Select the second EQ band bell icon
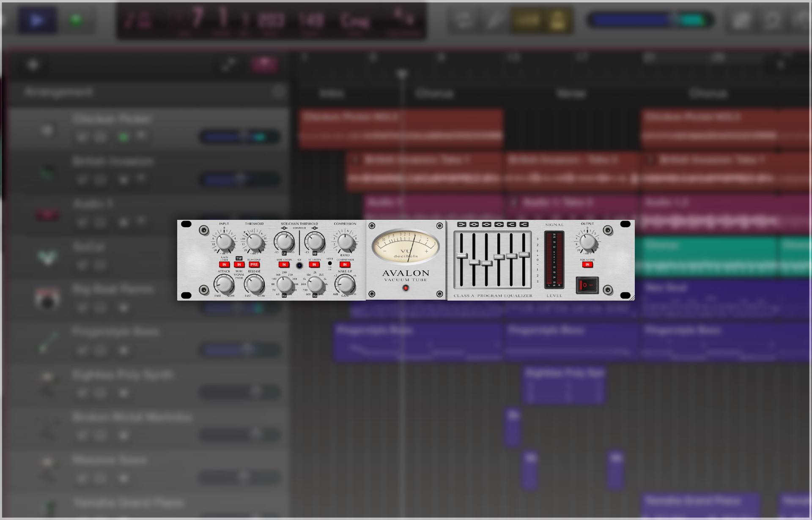Viewport: 812px width, 520px height. point(474,224)
